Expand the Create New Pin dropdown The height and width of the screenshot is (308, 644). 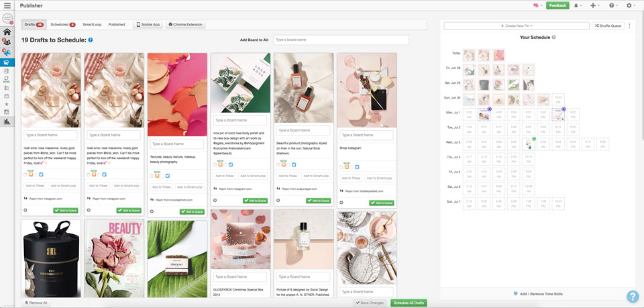click(x=516, y=25)
